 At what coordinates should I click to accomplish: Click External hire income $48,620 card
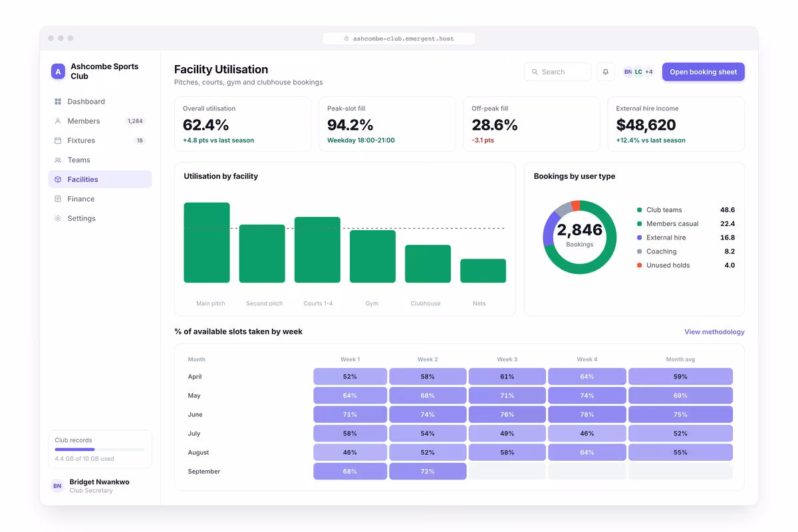tap(676, 124)
